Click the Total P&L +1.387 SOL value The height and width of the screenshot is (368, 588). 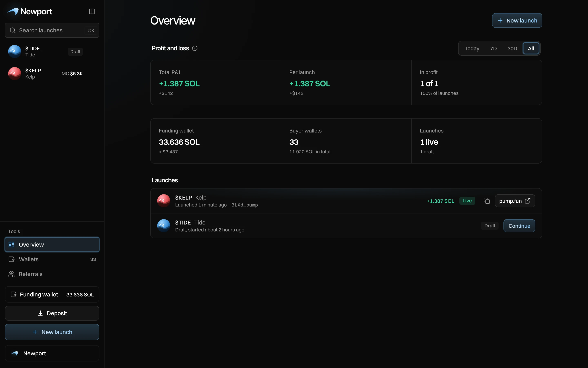coord(179,83)
